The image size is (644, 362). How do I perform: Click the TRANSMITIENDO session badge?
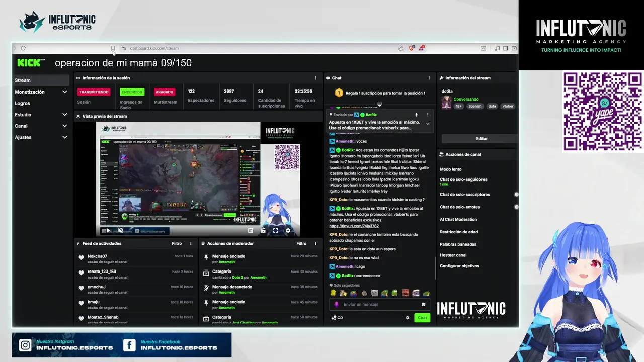94,92
